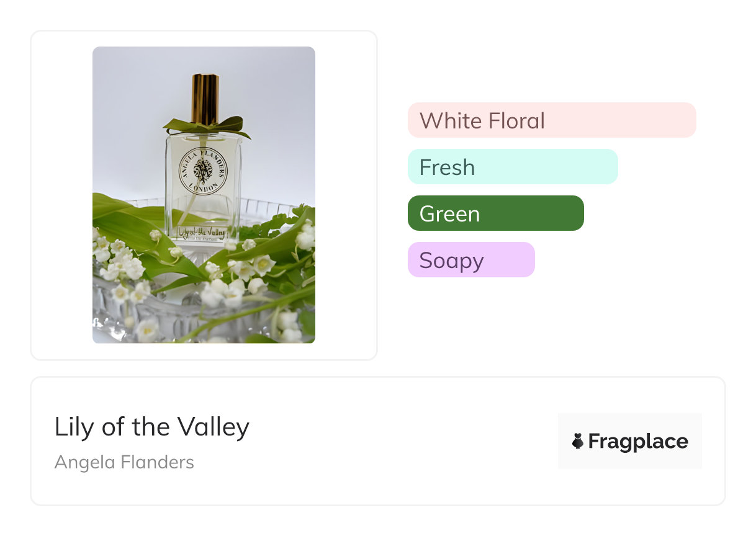Pick the purple Soapy accord bar
This screenshot has height=536, width=756.
coord(470,260)
